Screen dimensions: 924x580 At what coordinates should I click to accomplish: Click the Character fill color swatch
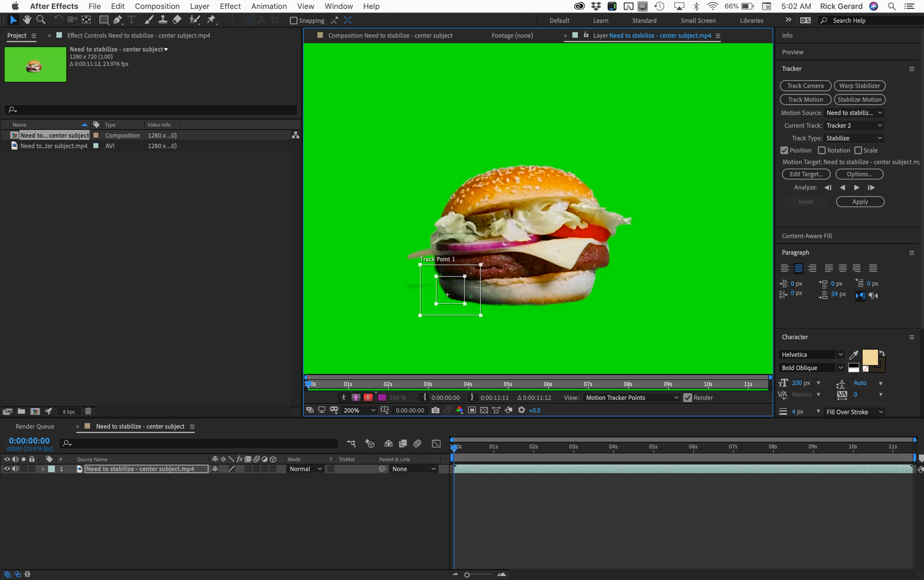tap(870, 357)
